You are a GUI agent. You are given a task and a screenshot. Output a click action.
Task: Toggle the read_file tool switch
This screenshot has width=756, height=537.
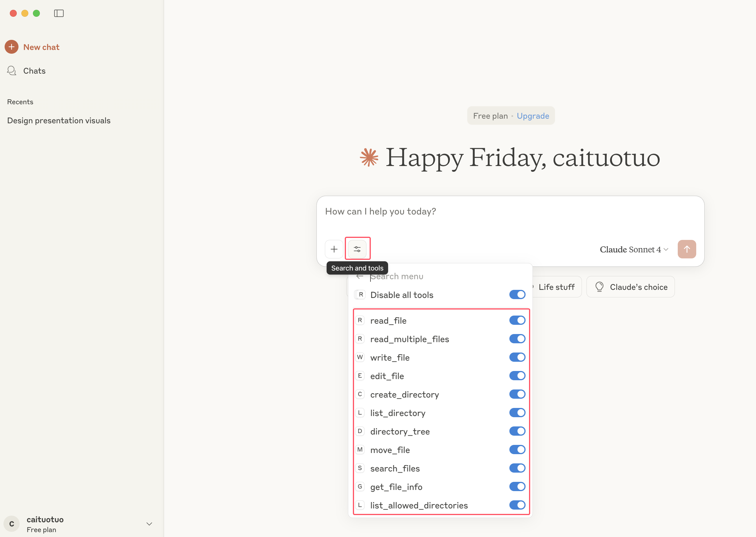coord(517,320)
